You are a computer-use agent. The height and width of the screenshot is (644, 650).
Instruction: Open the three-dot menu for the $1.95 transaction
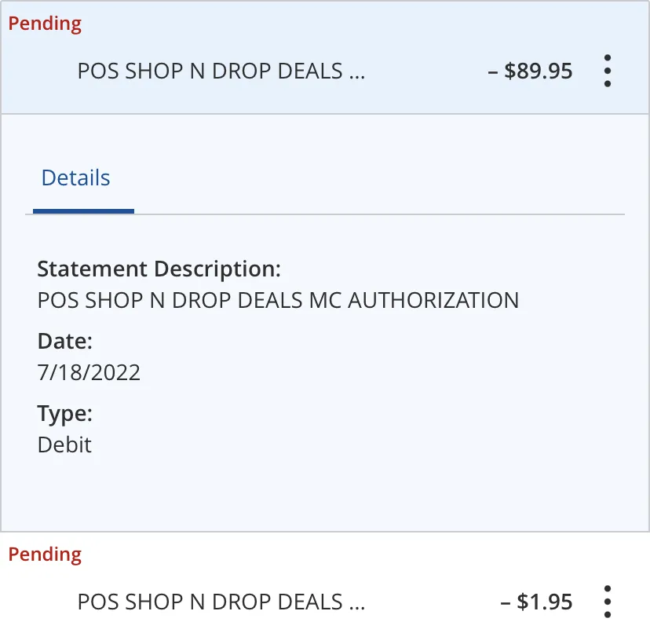pos(608,602)
